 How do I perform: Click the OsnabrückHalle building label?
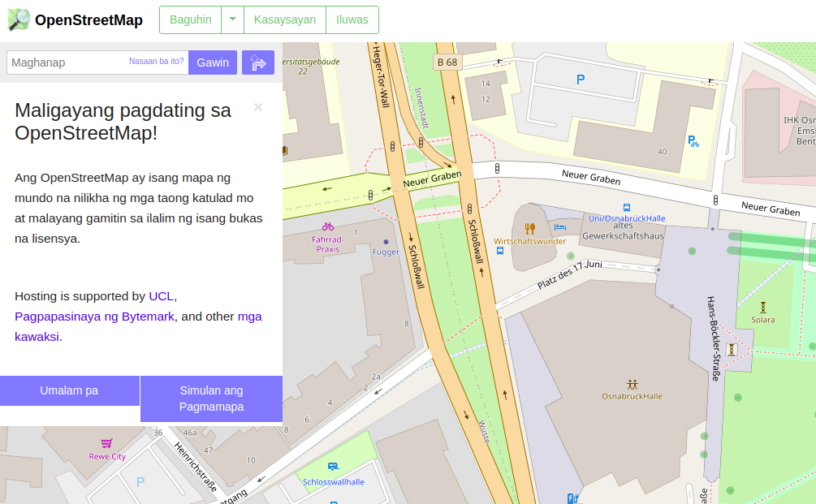point(633,396)
